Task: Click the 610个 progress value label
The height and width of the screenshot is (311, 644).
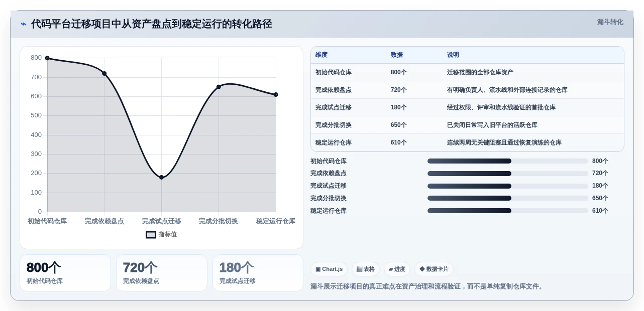Action: 600,211
